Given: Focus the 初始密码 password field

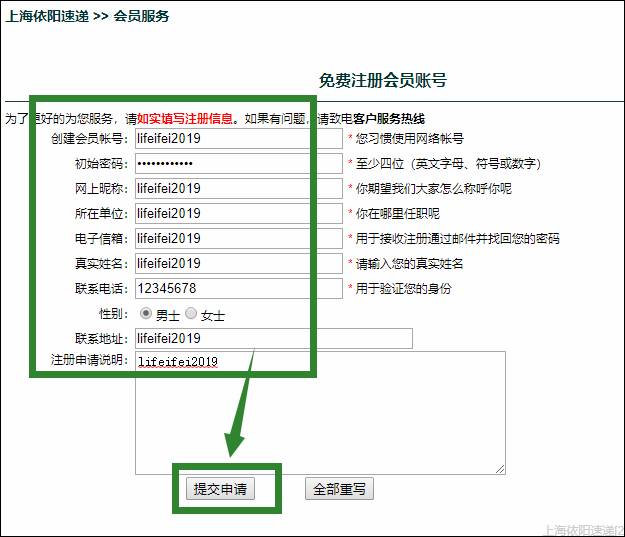Looking at the screenshot, I should 238,163.
